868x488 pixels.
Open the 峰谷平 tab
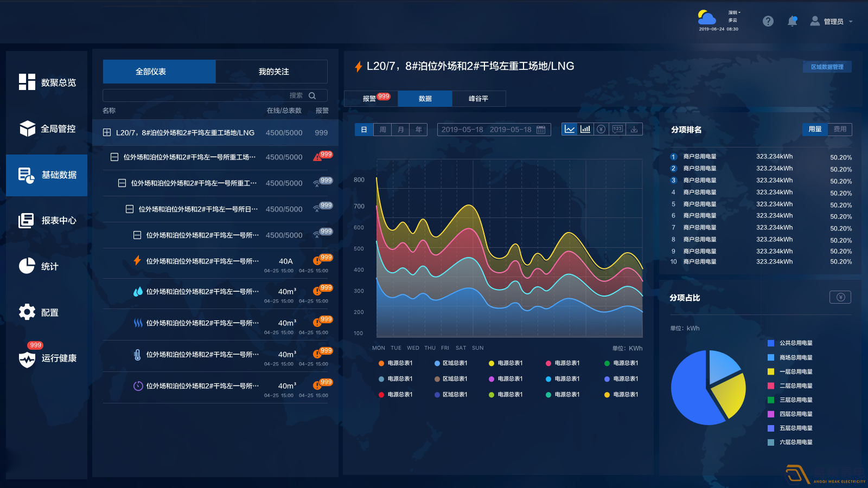coord(478,99)
